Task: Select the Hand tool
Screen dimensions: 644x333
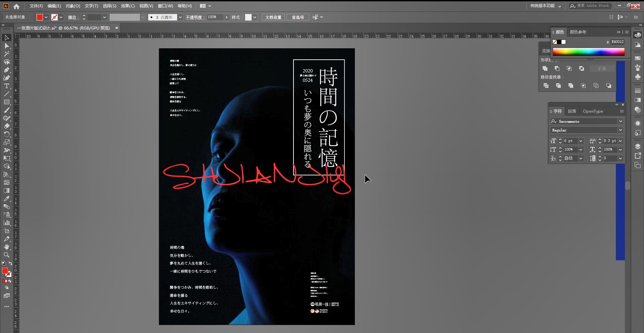Action: pos(7,247)
